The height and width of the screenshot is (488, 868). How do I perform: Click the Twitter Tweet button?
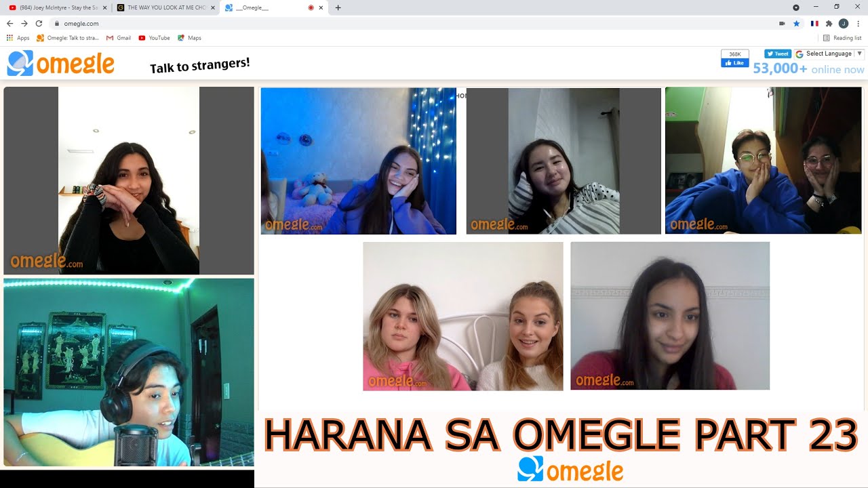(x=778, y=54)
